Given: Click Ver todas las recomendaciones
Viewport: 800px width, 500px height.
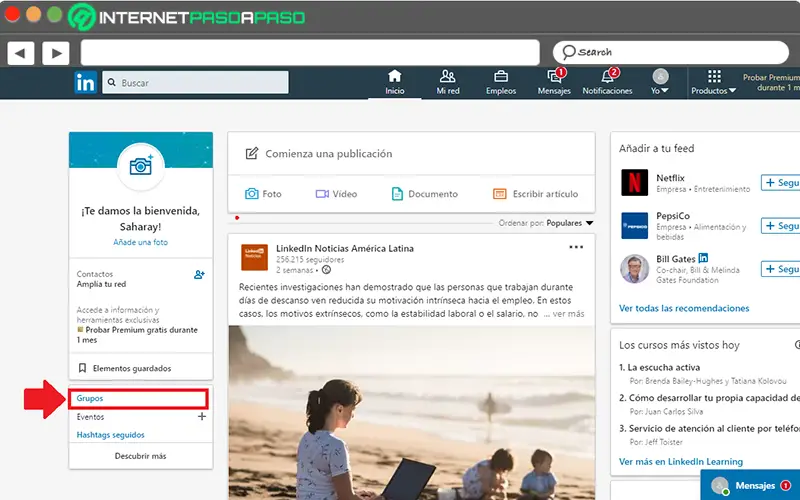Looking at the screenshot, I should (684, 308).
